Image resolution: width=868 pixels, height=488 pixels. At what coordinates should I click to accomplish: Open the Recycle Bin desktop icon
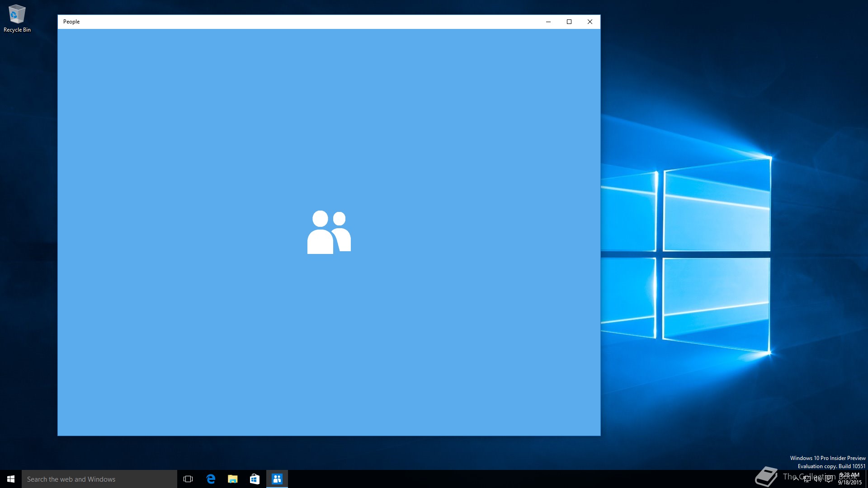click(17, 19)
